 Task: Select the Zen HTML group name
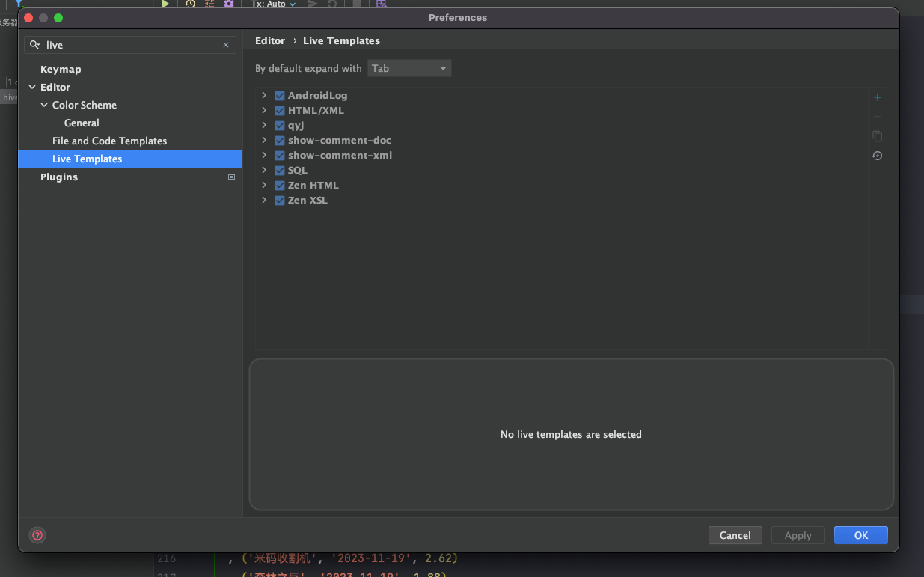313,186
